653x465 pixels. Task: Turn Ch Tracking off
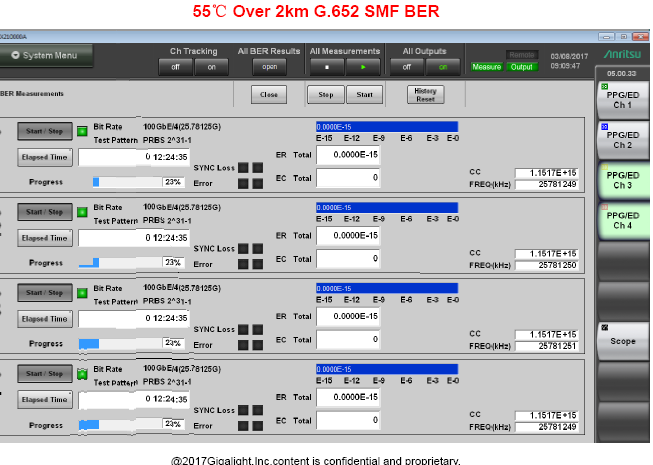[175, 67]
